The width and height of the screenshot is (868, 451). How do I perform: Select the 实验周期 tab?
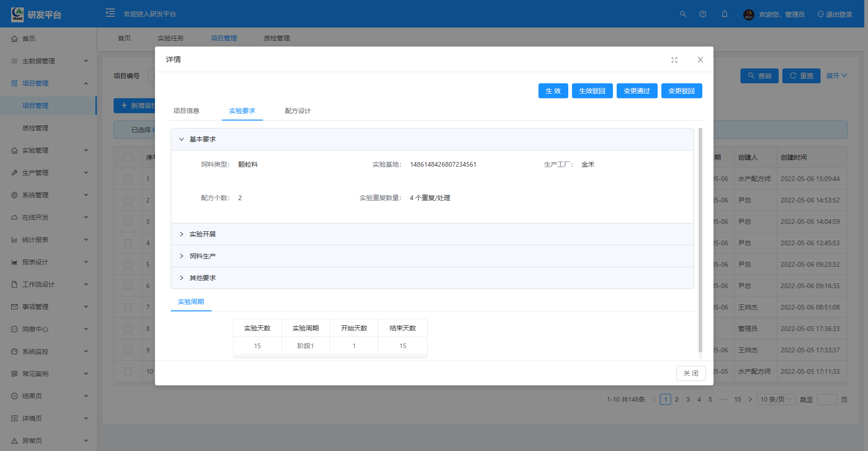click(x=191, y=302)
